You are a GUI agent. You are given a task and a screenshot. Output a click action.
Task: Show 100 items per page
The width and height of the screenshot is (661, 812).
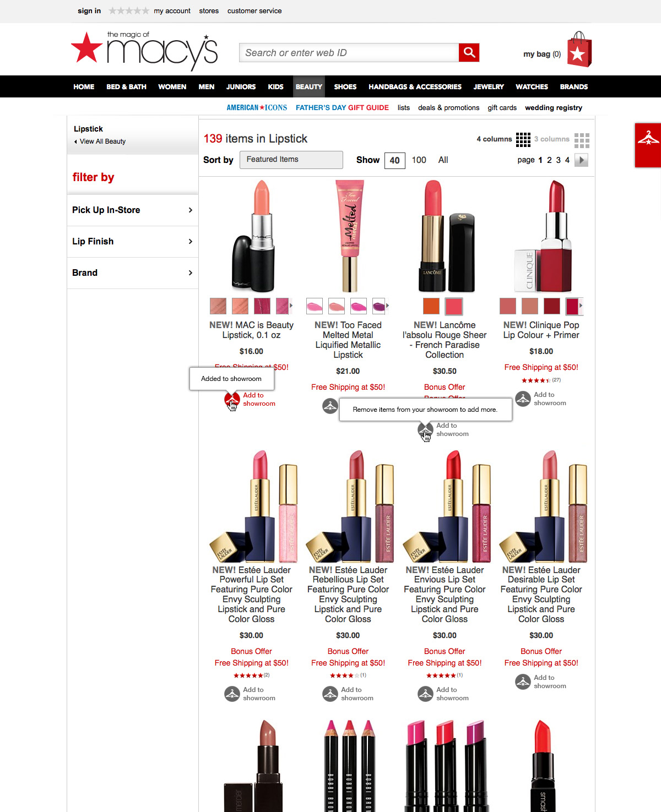(419, 160)
